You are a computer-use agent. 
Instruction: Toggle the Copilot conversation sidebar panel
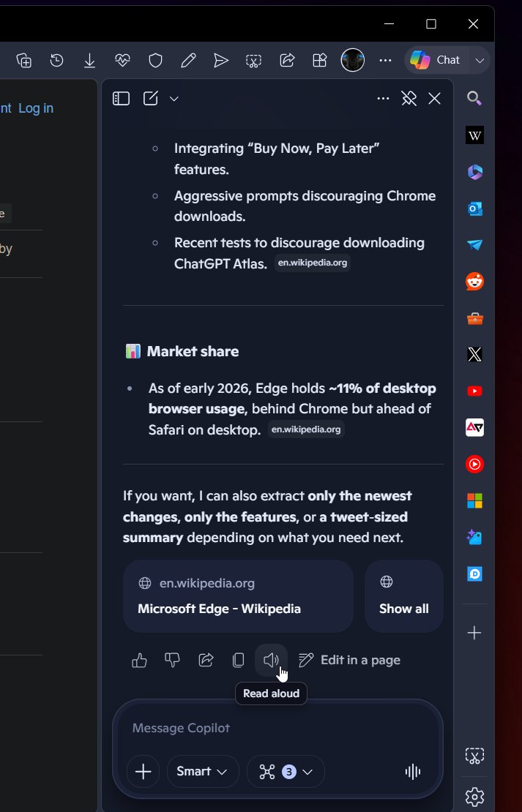pyautogui.click(x=121, y=99)
